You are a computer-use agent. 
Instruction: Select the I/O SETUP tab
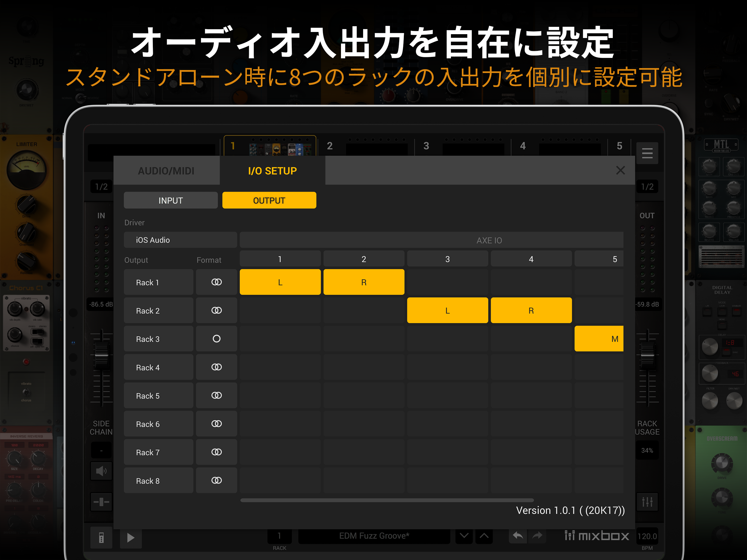click(x=272, y=171)
